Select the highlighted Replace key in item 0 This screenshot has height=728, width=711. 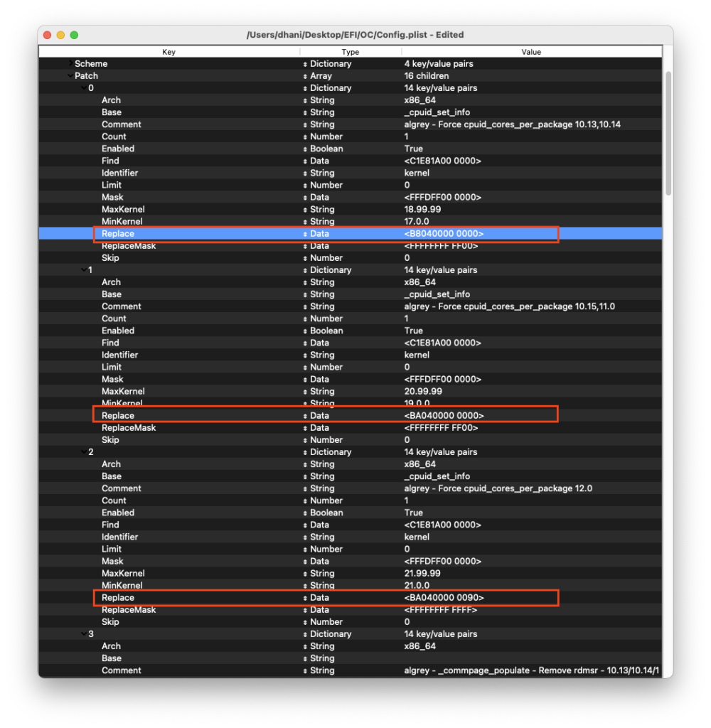tap(118, 233)
